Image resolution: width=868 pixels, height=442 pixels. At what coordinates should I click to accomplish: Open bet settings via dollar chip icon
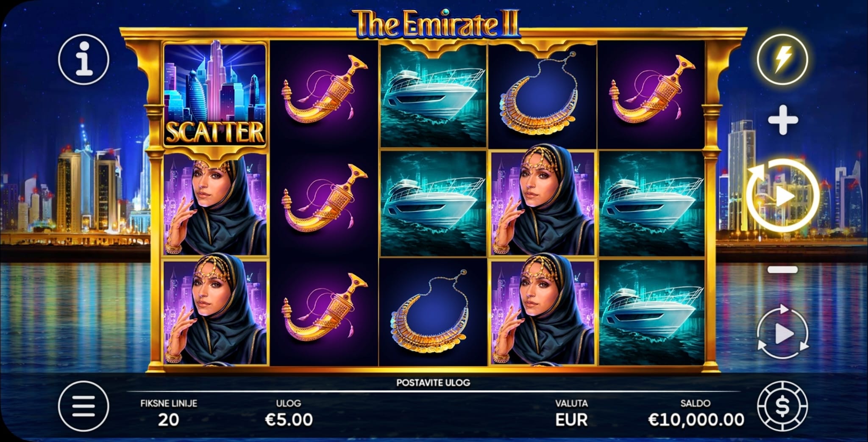[782, 406]
